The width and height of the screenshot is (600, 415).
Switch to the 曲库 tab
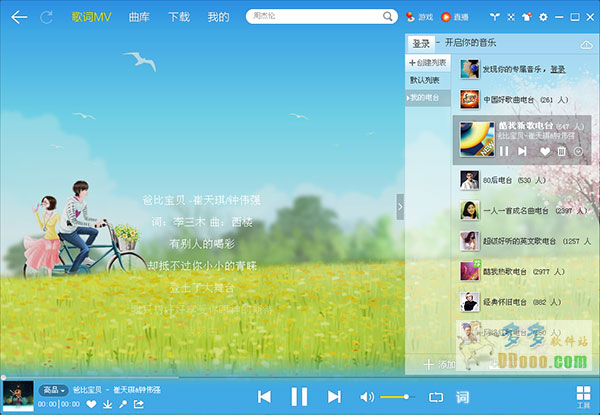[139, 17]
